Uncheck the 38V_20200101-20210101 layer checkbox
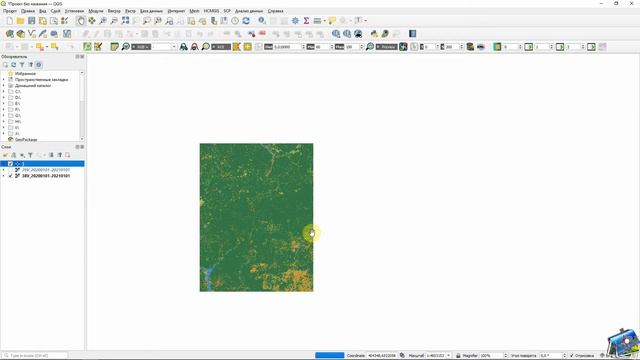Viewport: 640px width, 360px height. (10, 176)
